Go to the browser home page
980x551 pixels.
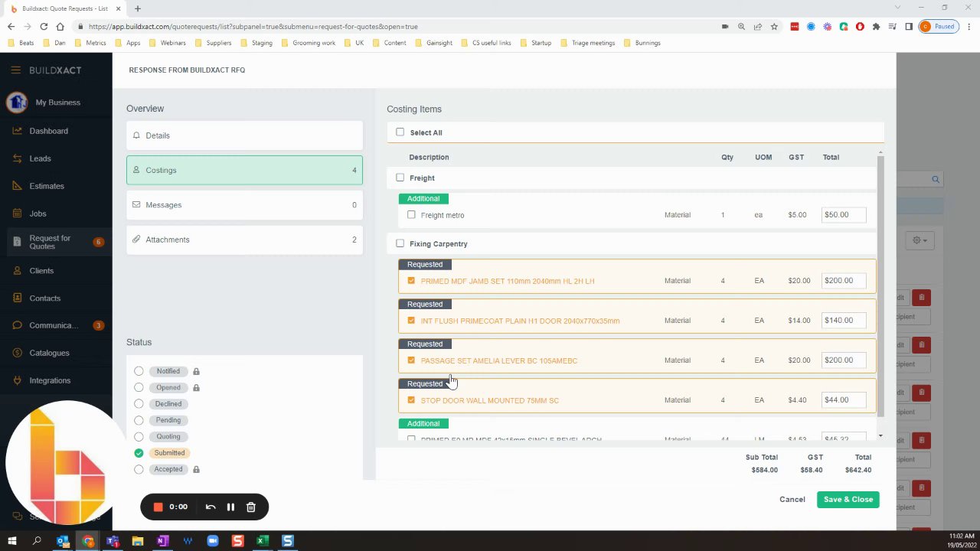60,26
